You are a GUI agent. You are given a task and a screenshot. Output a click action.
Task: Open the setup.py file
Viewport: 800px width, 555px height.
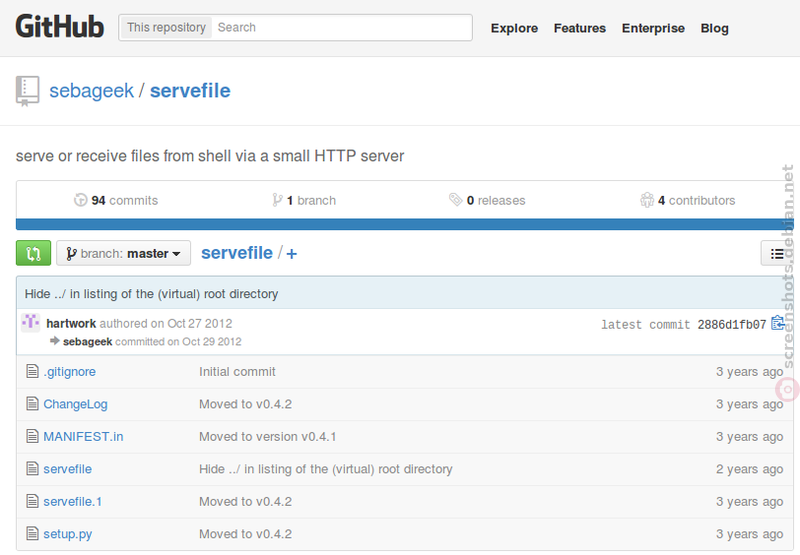click(68, 534)
